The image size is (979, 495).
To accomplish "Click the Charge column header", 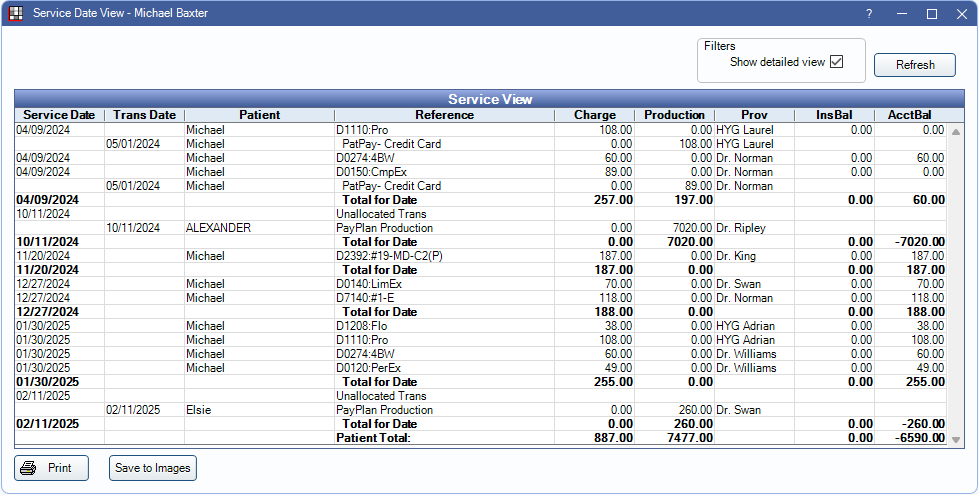I will [x=594, y=115].
